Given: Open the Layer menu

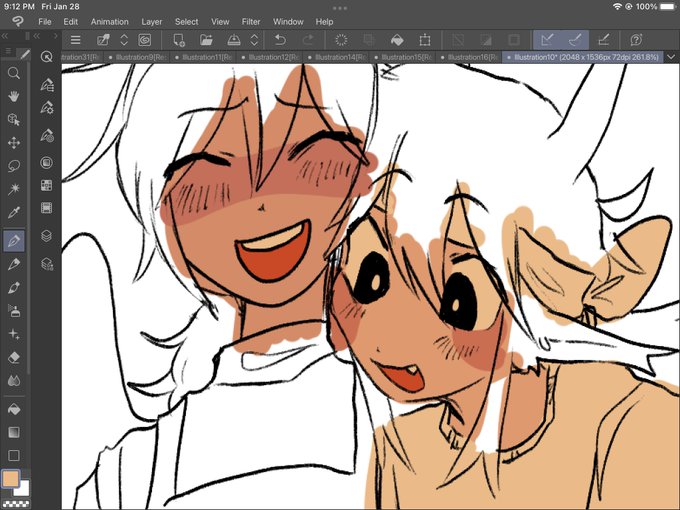Looking at the screenshot, I should 151,22.
